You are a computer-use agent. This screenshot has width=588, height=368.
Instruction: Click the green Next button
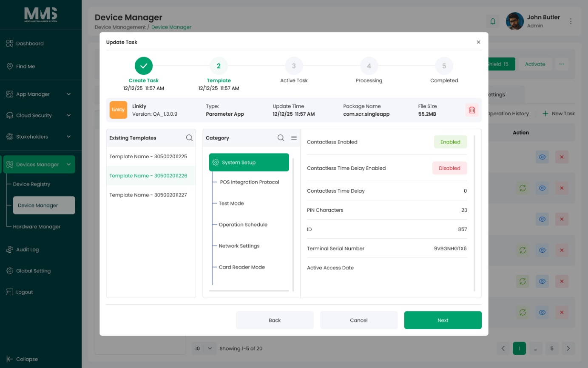[x=443, y=320]
